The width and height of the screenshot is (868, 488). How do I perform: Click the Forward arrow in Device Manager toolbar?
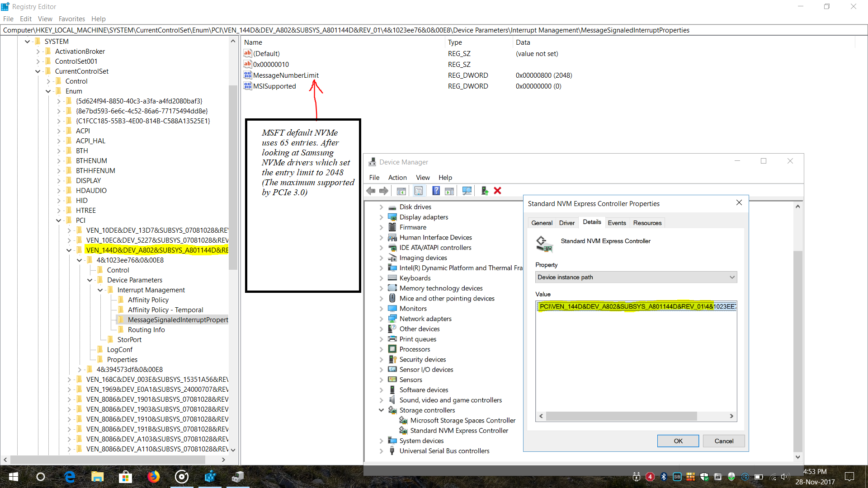tap(383, 191)
